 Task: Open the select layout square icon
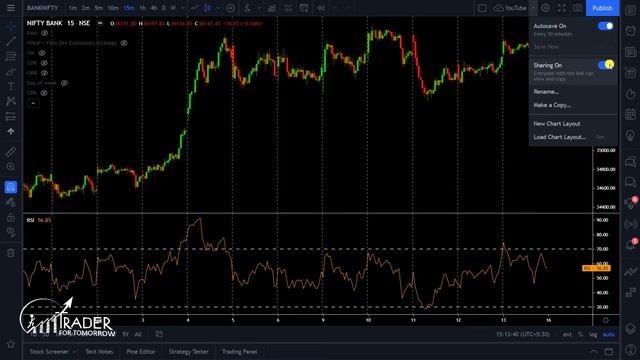click(482, 8)
